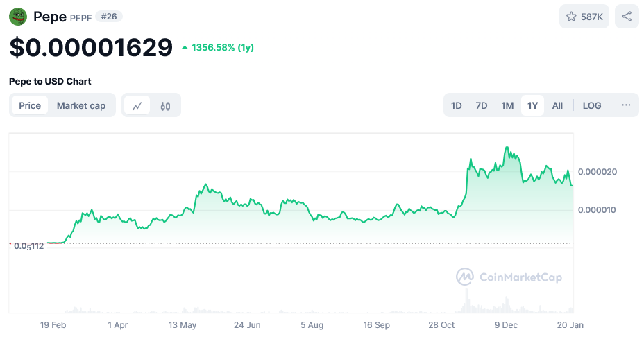Choose the All time range
Image resolution: width=644 pixels, height=348 pixels.
557,105
